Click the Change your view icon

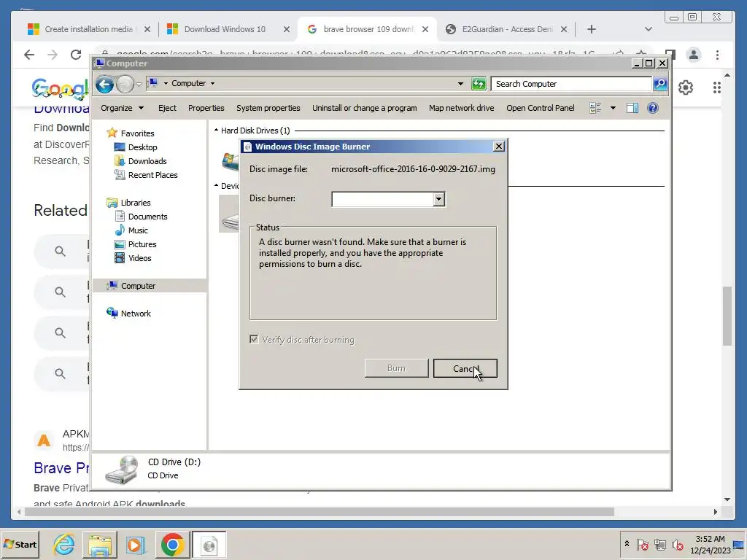coord(595,108)
